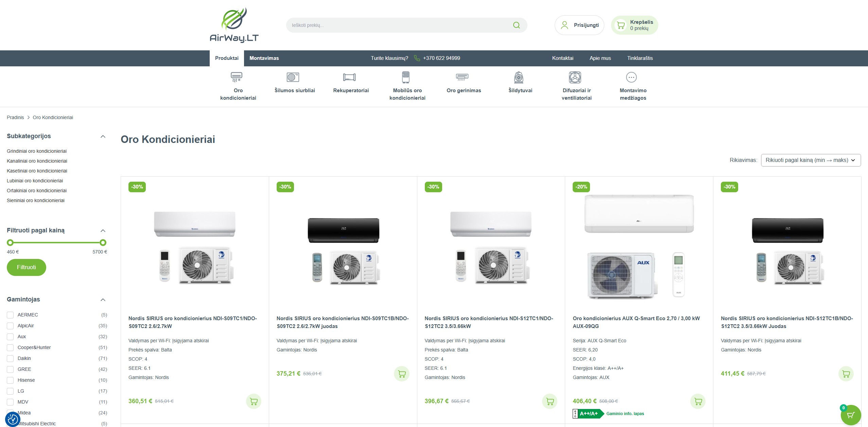Open the cookie settings badge
Screen dimensions: 868x427
click(13, 419)
